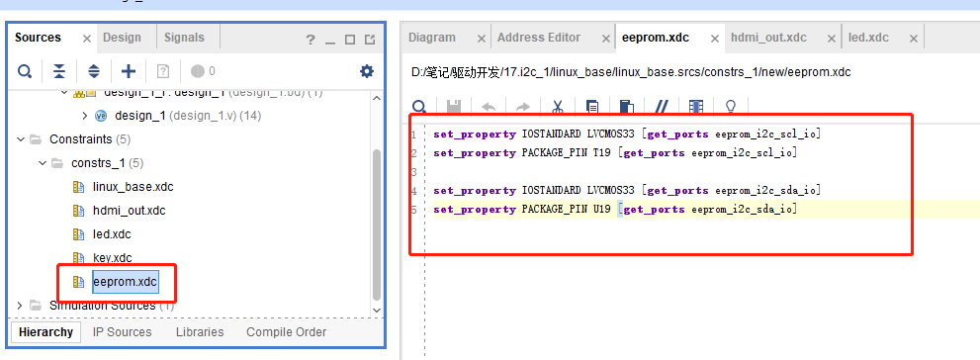Image resolution: width=980 pixels, height=360 pixels.
Task: Select key.xdc in the tree
Action: point(113,258)
